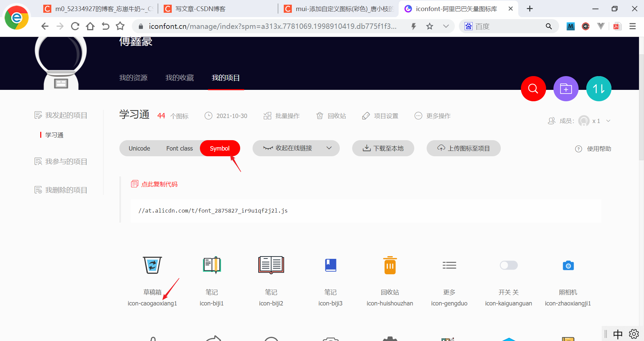Open 我删除的项目 in sidebar
This screenshot has width=644, height=341.
[61, 190]
